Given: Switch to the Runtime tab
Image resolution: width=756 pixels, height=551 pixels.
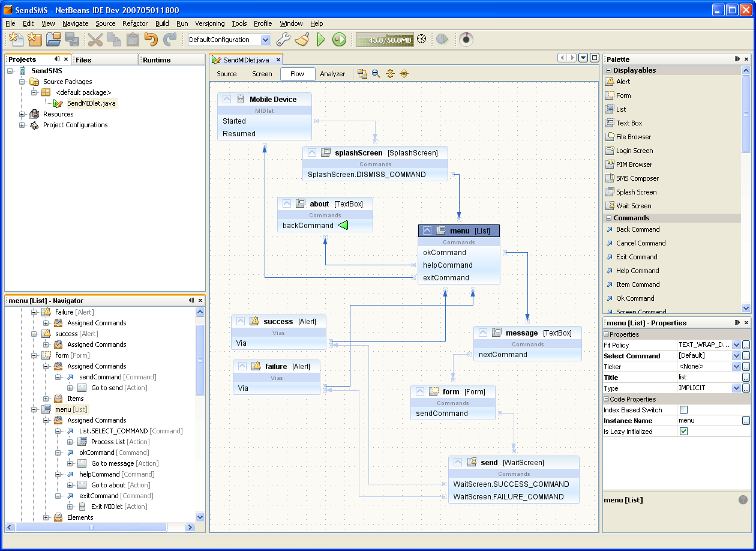Looking at the screenshot, I should click(172, 59).
